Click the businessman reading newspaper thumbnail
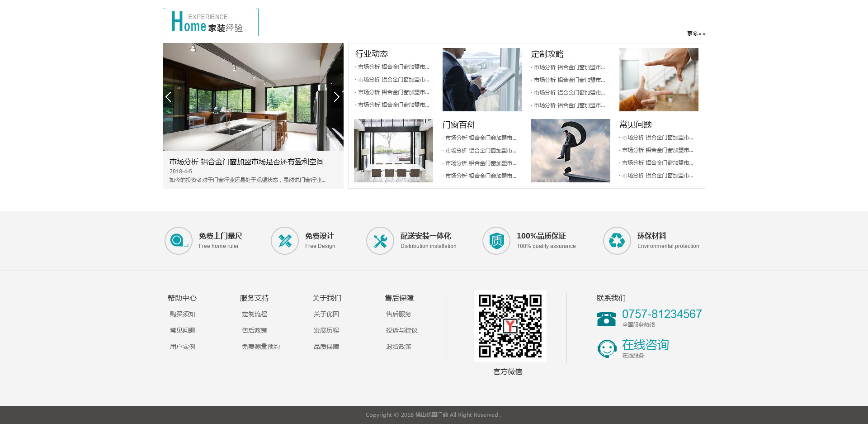This screenshot has height=424, width=868. (482, 80)
